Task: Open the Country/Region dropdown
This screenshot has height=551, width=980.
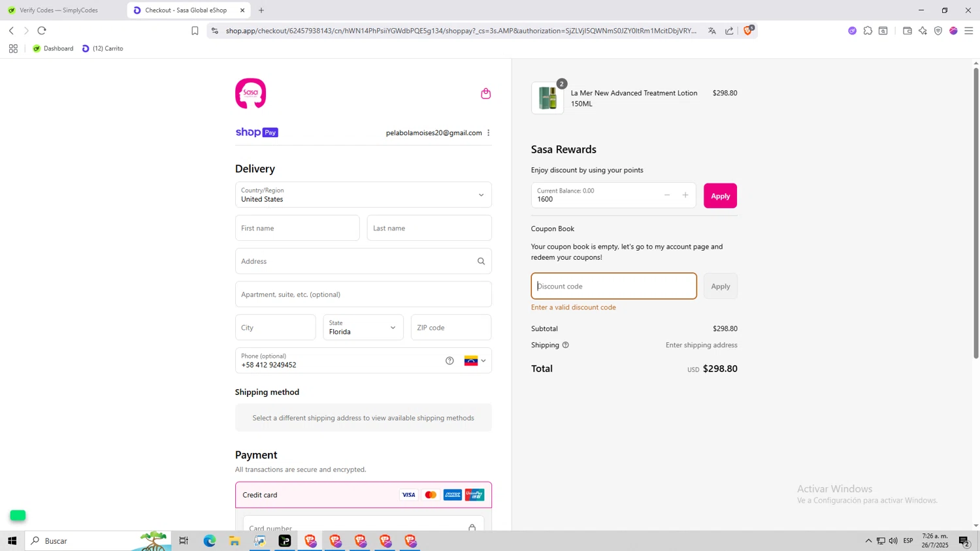Action: (x=363, y=195)
